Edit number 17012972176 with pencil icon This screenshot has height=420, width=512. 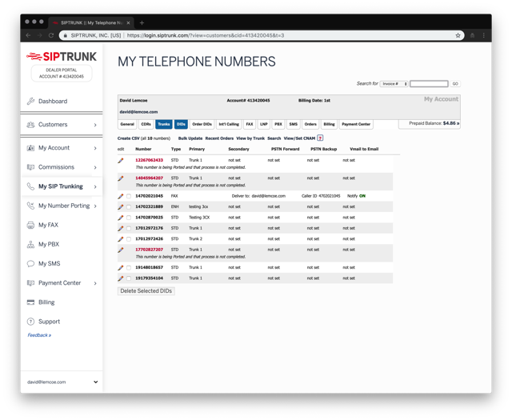click(121, 228)
